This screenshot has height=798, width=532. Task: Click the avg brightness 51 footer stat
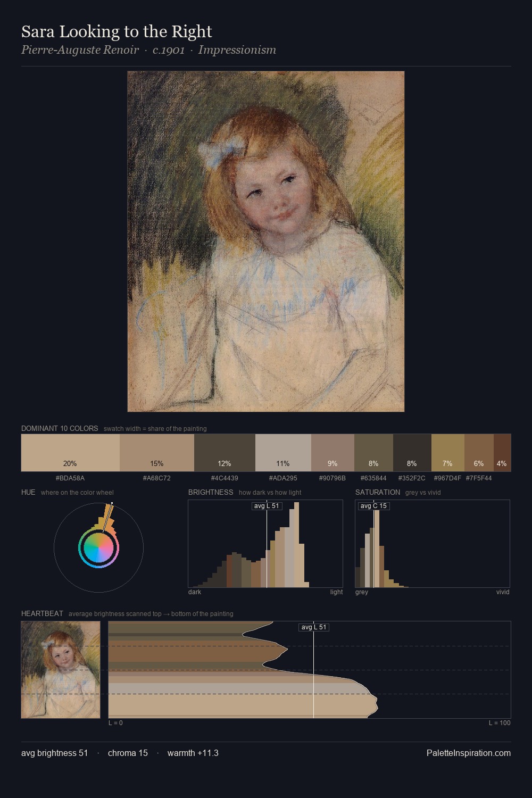pos(55,753)
